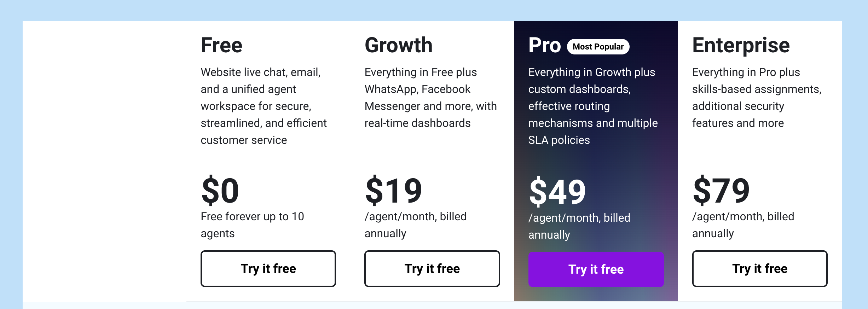Click the $19 price figure
868x309 pixels.
(x=393, y=191)
